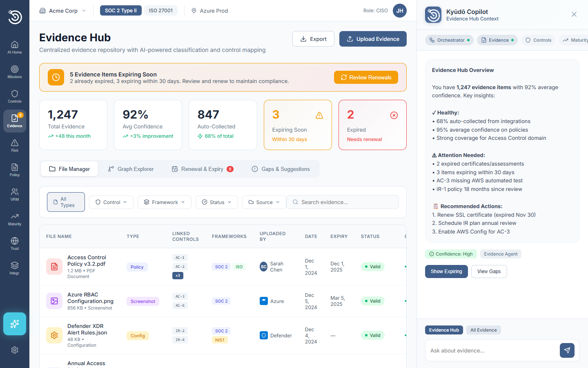
Task: Click the Policy type badge
Action: (137, 267)
